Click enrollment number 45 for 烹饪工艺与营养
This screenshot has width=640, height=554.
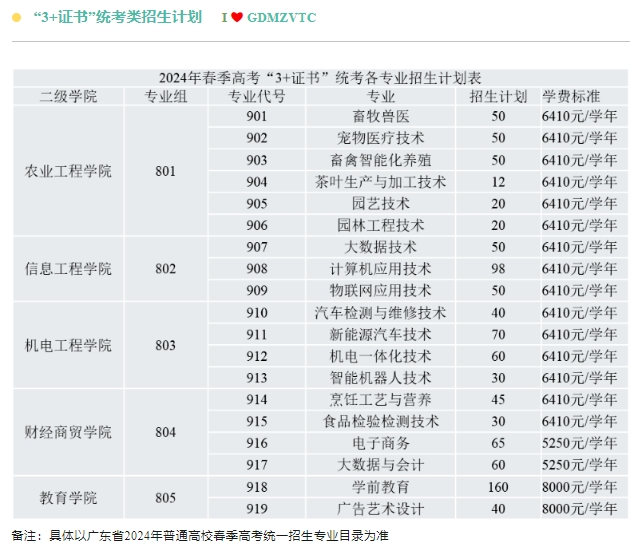pyautogui.click(x=498, y=399)
